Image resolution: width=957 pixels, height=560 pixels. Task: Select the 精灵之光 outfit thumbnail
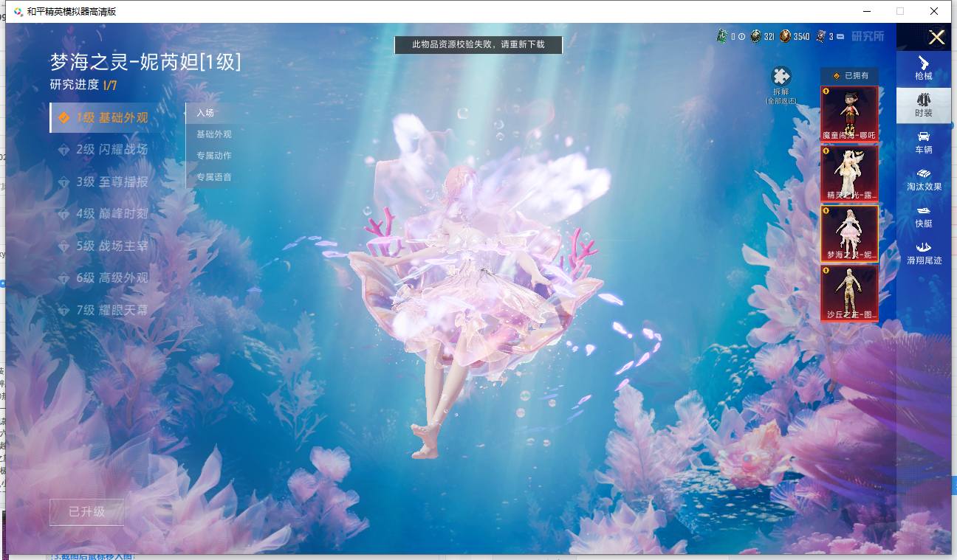(x=849, y=173)
